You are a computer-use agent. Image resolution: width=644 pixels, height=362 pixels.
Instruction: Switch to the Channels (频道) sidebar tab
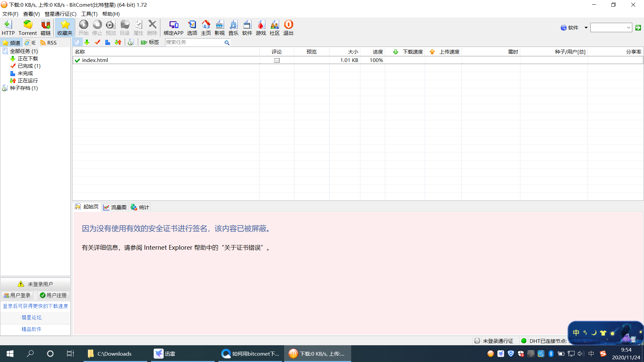click(12, 43)
